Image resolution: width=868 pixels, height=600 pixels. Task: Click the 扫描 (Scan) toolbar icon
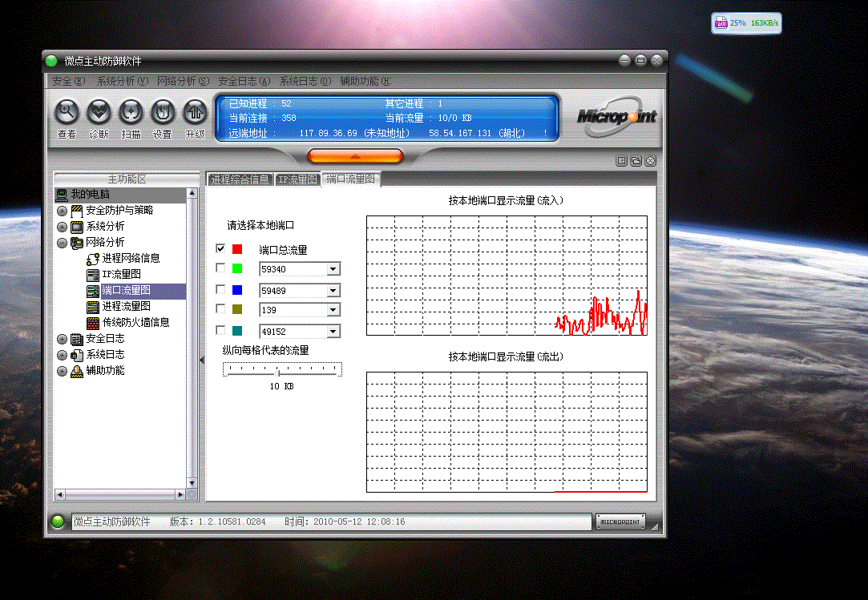click(x=131, y=112)
